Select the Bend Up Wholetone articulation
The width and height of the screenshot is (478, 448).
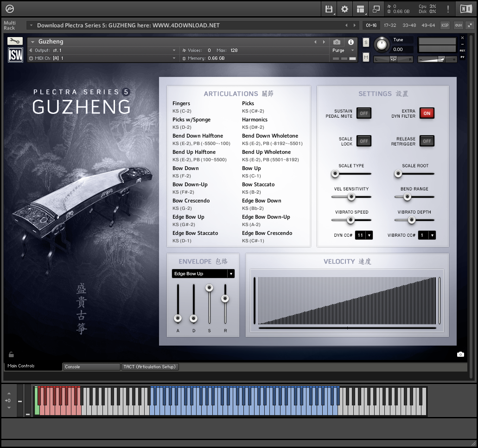tap(266, 152)
